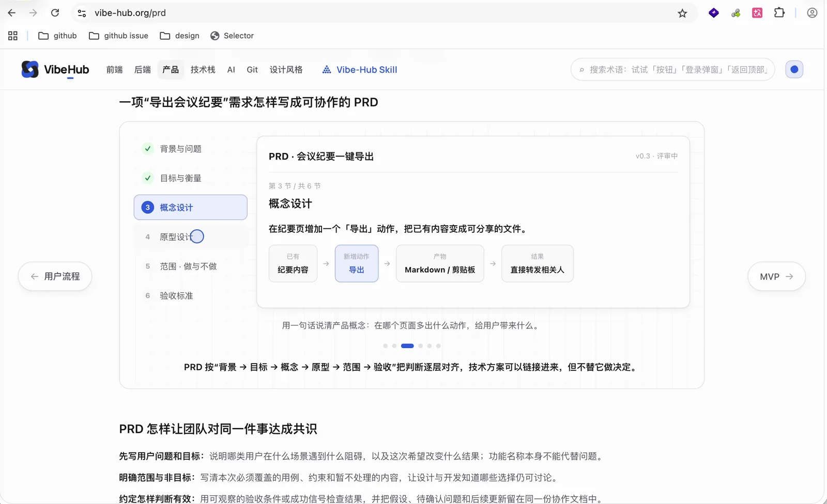Open the 后端 nav item
Image resolution: width=827 pixels, height=504 pixels.
tap(142, 70)
